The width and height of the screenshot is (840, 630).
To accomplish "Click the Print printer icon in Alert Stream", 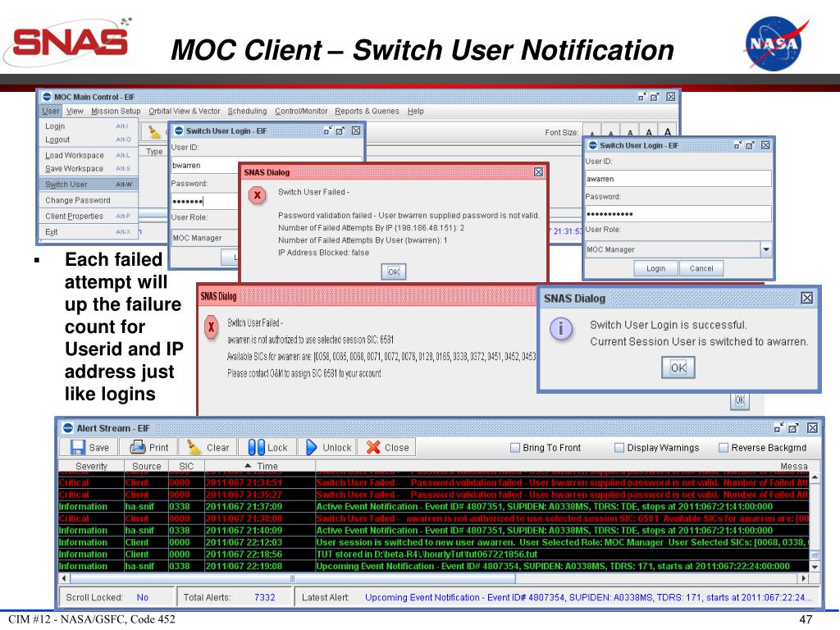I will pos(138,447).
